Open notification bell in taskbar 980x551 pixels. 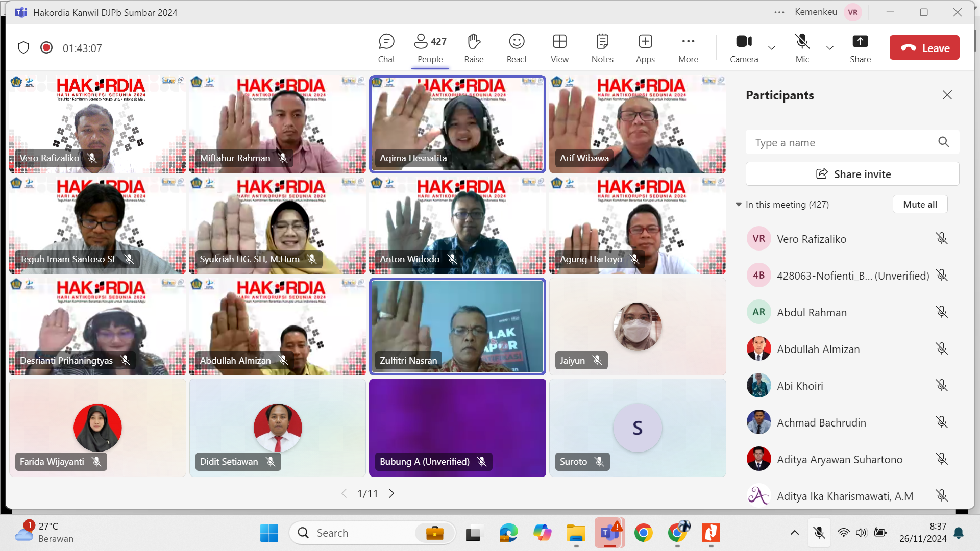[959, 533]
